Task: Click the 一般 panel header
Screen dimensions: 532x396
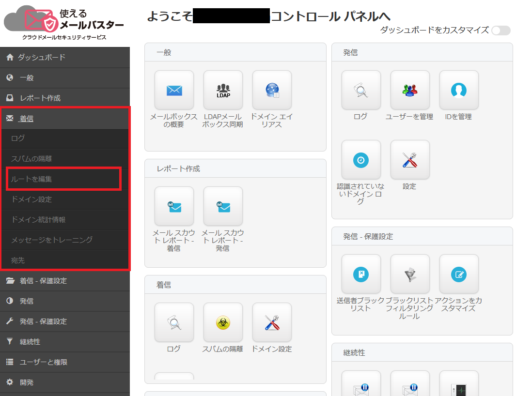Action: tap(235, 53)
